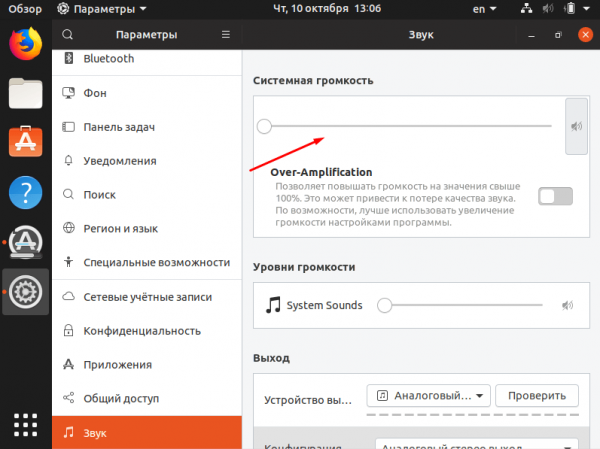Minimize the Звук settings window
The image size is (600, 449).
pos(531,35)
